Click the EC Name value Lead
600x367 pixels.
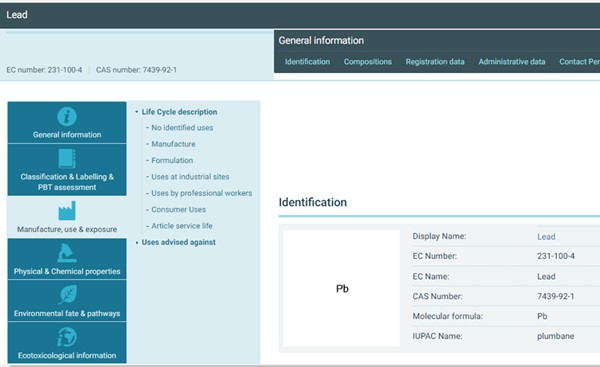point(546,276)
